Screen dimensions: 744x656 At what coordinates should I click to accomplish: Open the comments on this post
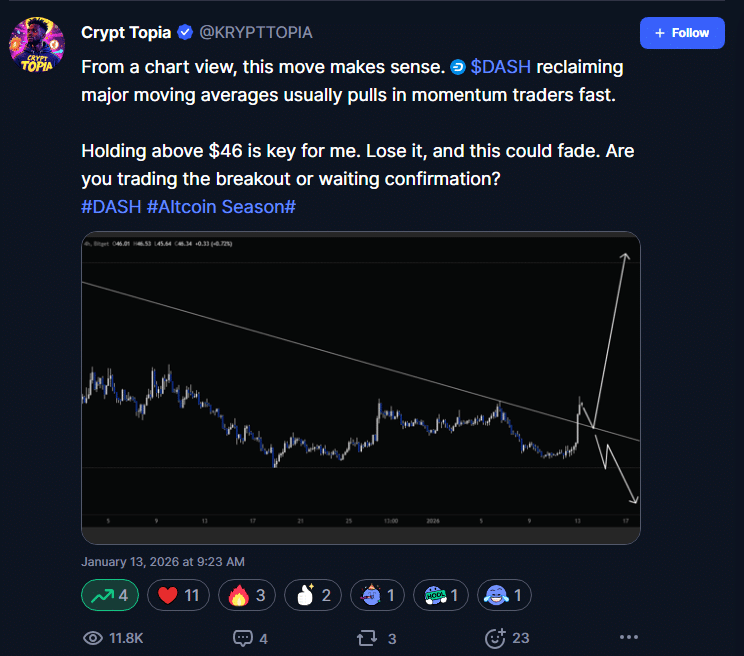click(243, 637)
